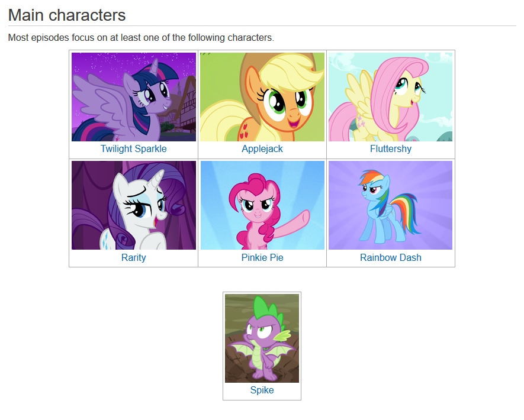Click the 'Most episodes focus' intro sentence
This screenshot has height=420, width=524.
[141, 38]
